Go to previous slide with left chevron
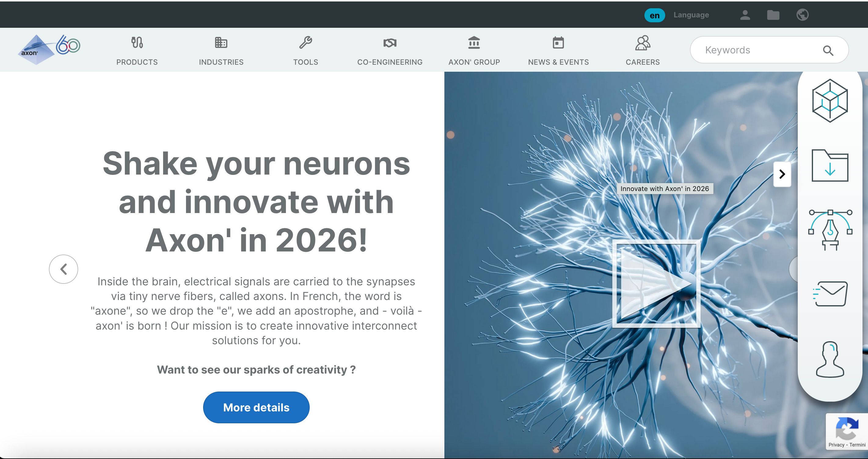The height and width of the screenshot is (459, 868). pyautogui.click(x=63, y=269)
